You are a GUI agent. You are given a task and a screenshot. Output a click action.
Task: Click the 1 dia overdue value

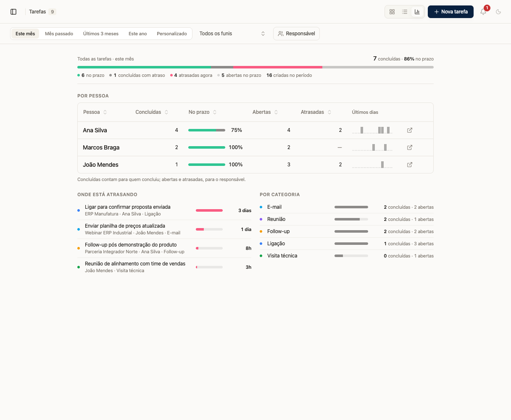pos(246,229)
